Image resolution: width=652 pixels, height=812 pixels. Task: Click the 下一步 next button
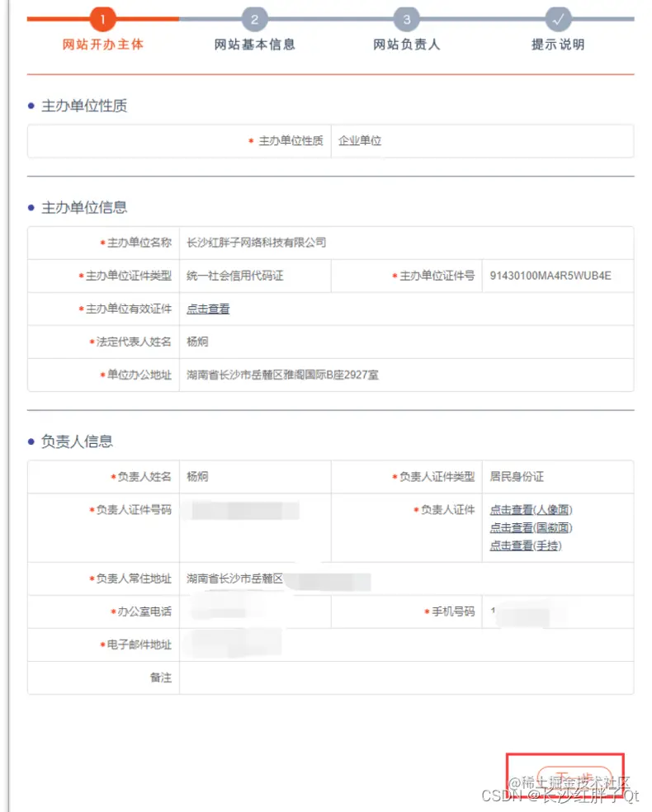coord(575,778)
